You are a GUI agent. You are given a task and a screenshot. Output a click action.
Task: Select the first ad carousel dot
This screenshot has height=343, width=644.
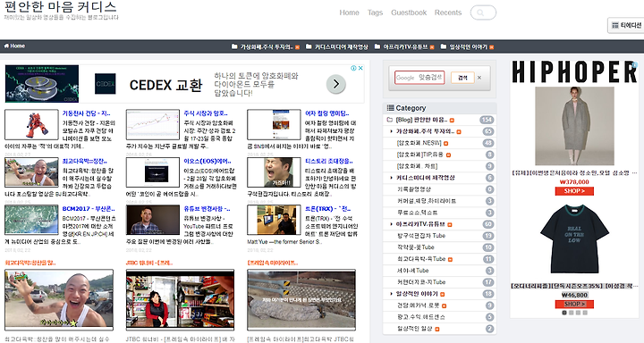click(564, 313)
